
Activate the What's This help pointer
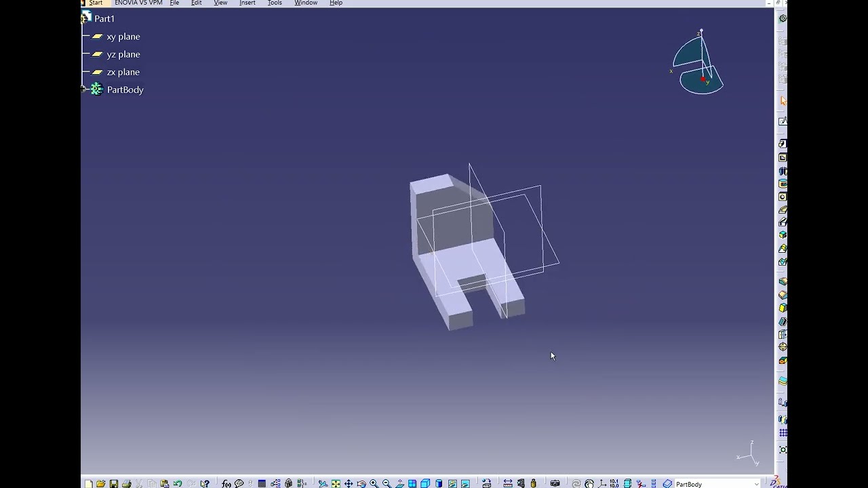point(205,483)
